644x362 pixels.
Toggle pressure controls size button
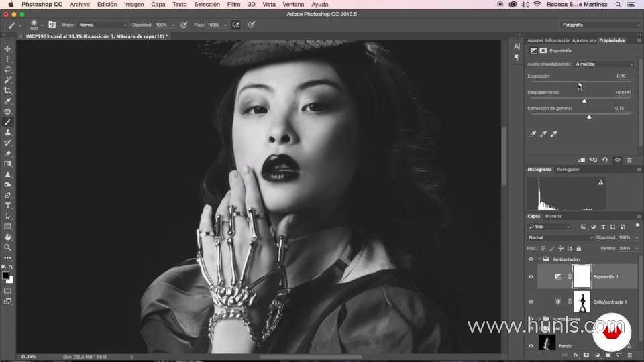click(x=252, y=25)
